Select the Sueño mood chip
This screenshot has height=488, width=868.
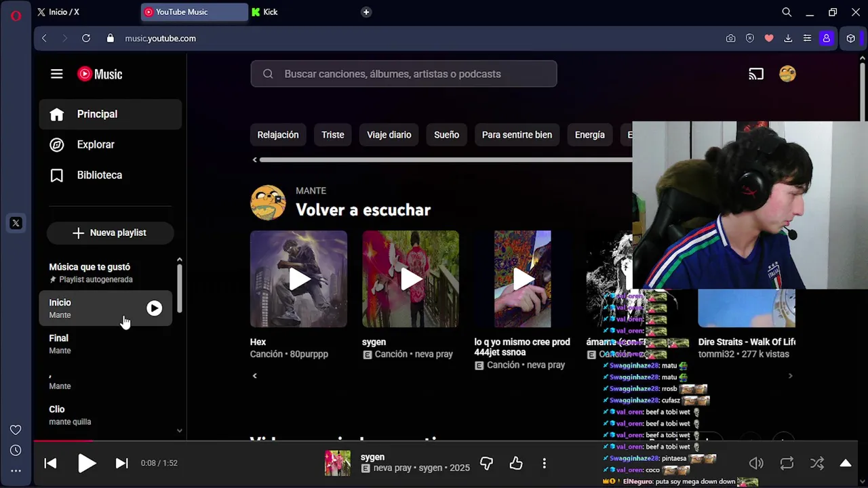pyautogui.click(x=447, y=135)
